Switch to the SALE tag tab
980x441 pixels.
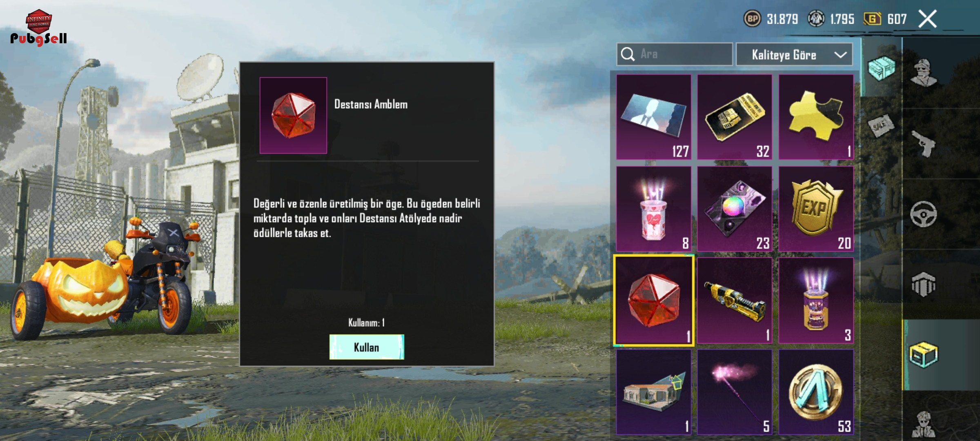(x=881, y=125)
